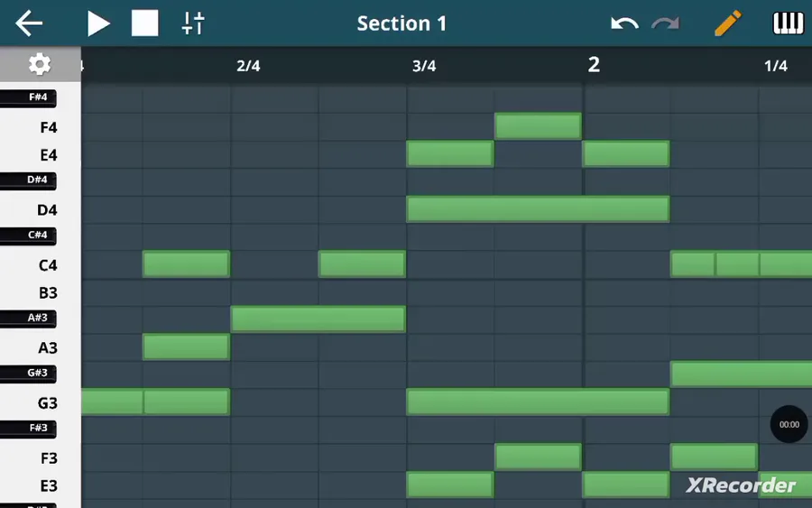Image resolution: width=812 pixels, height=508 pixels.
Task: Select the A#3 note block
Action: point(318,319)
